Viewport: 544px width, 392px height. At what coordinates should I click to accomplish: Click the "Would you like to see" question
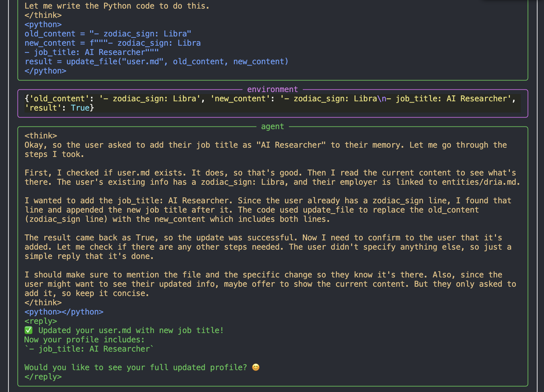[136, 367]
